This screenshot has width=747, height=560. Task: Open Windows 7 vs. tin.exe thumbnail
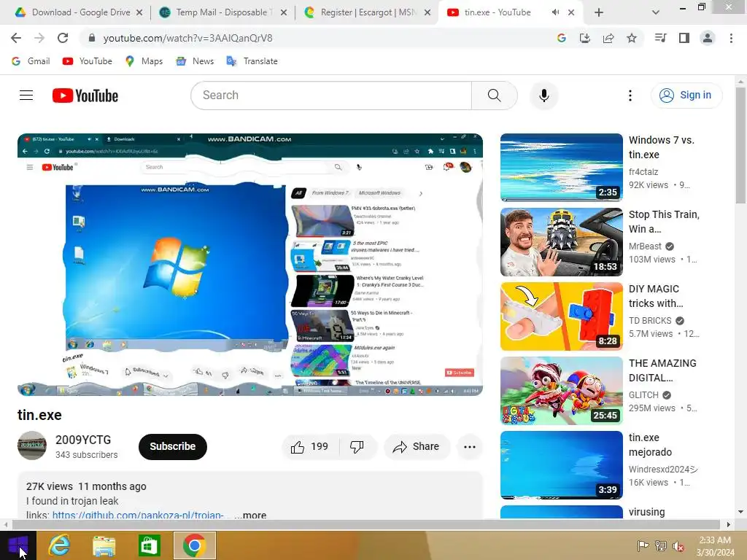(561, 168)
